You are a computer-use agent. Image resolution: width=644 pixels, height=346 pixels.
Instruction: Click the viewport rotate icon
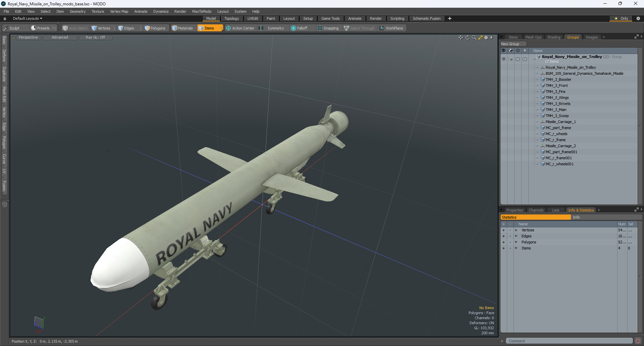pos(467,38)
